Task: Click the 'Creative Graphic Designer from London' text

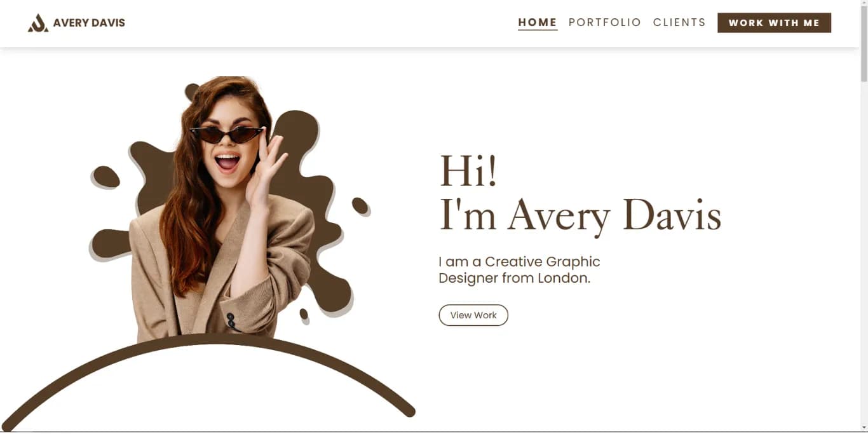Action: (519, 270)
